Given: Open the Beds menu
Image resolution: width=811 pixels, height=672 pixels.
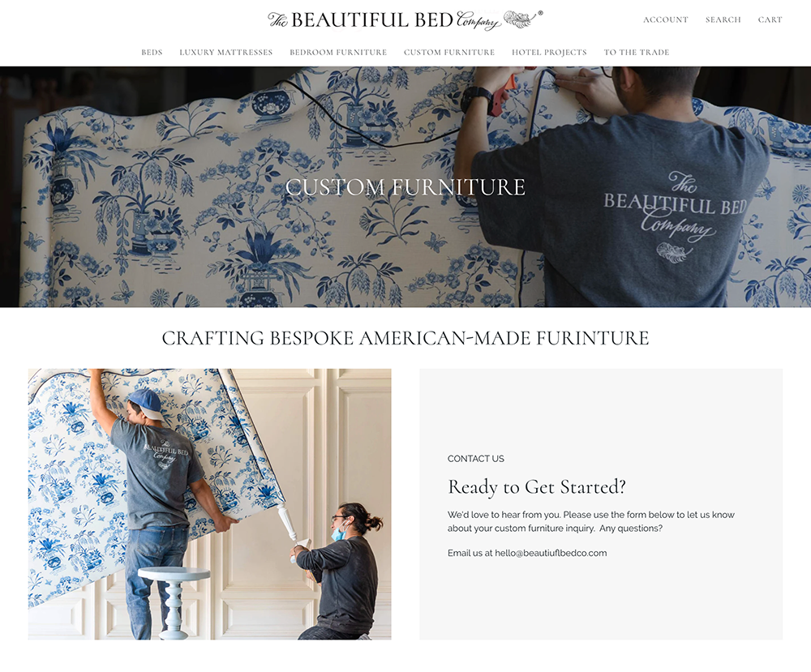Looking at the screenshot, I should point(152,52).
